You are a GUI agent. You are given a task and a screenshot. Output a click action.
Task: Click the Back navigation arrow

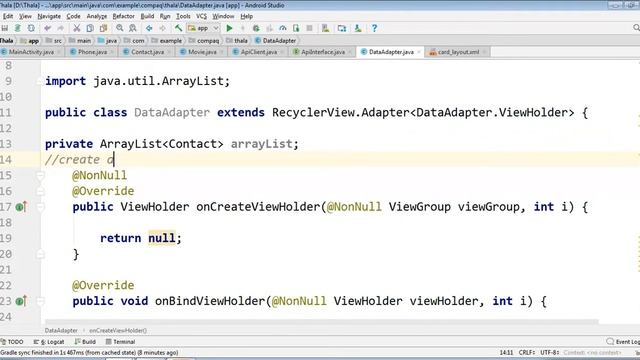tap(149, 28)
